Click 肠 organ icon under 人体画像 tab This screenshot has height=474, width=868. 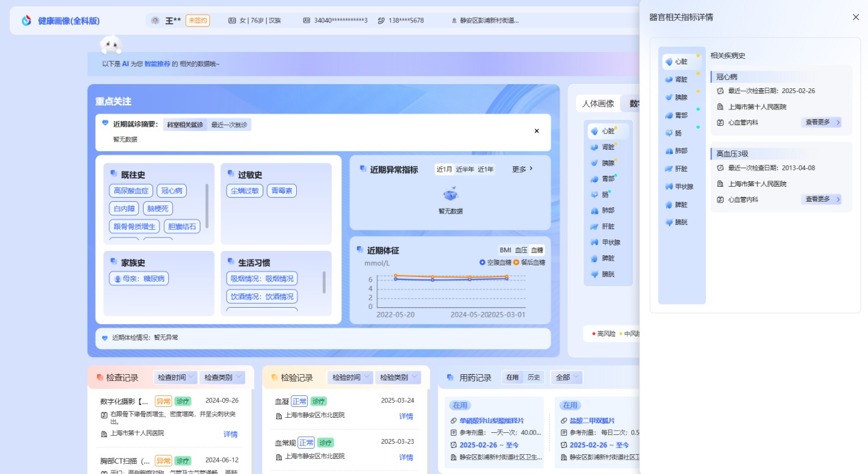click(595, 194)
